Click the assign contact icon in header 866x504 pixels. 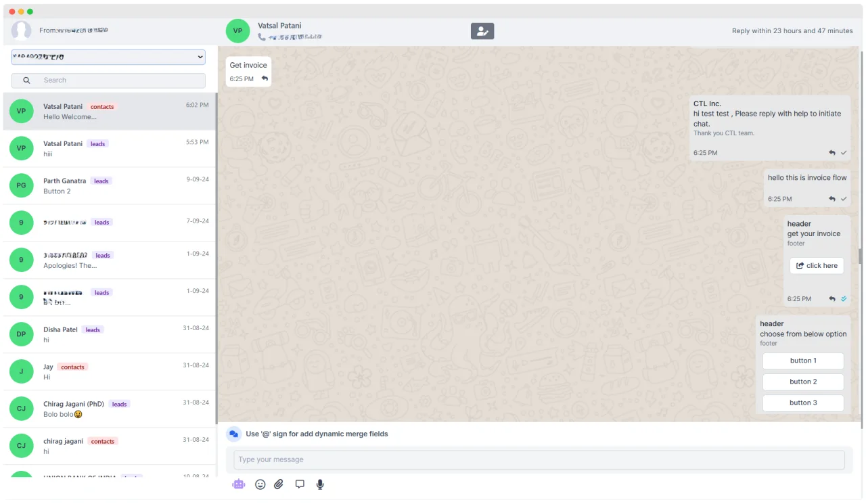coord(482,31)
